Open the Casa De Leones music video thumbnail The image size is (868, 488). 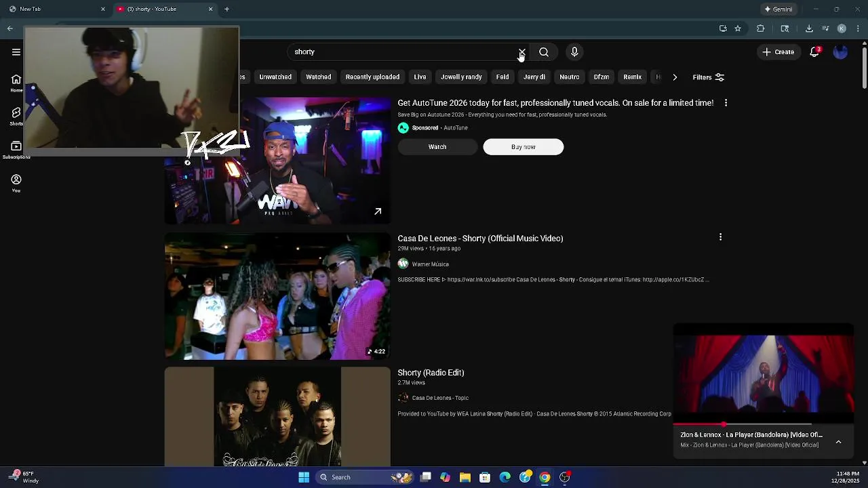pyautogui.click(x=277, y=296)
